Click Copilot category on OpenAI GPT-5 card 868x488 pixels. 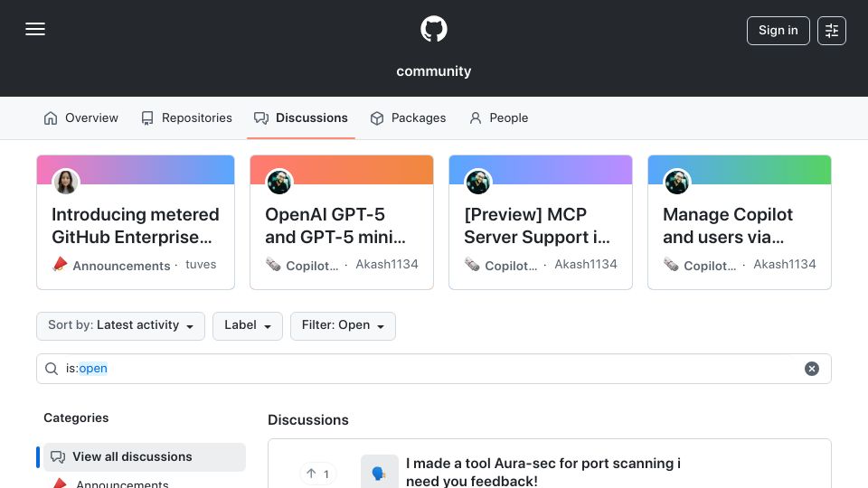pyautogui.click(x=312, y=266)
